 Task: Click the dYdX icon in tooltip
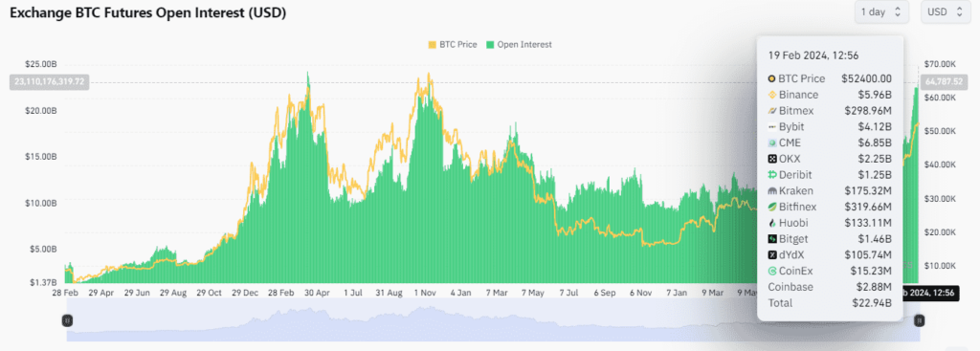click(x=772, y=254)
